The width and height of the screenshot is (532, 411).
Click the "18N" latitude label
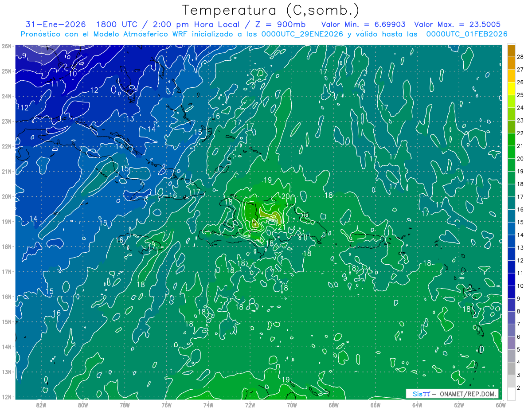click(x=7, y=247)
